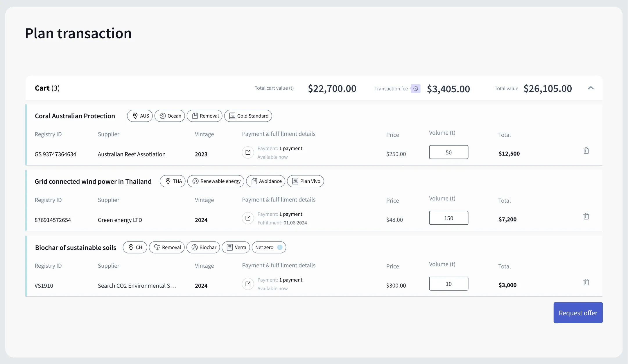Edit the volume field showing 150

448,218
